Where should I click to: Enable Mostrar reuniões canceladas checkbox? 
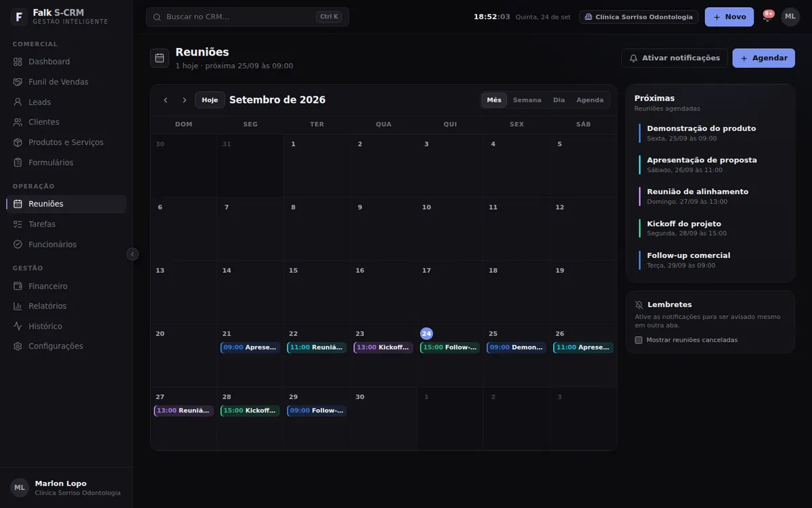tap(639, 340)
